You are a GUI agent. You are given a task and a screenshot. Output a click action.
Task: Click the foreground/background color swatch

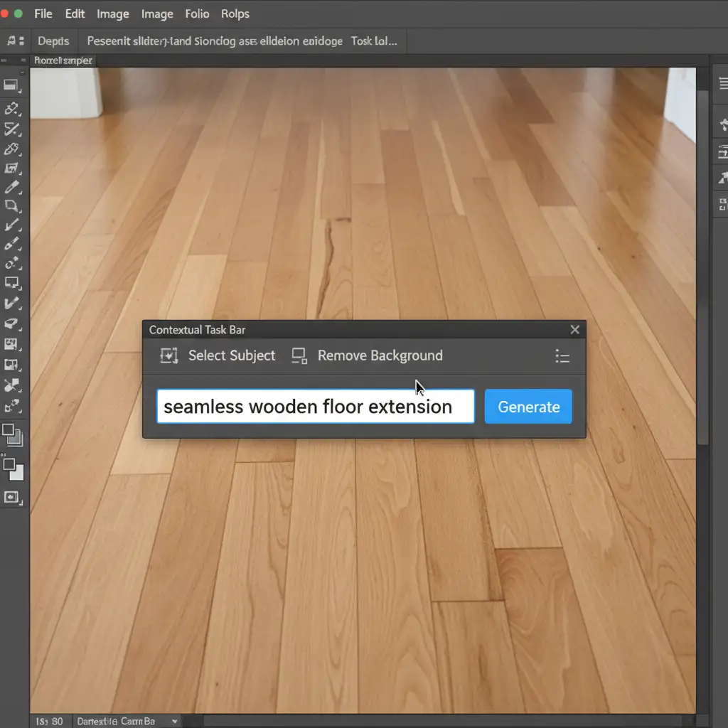[13, 469]
